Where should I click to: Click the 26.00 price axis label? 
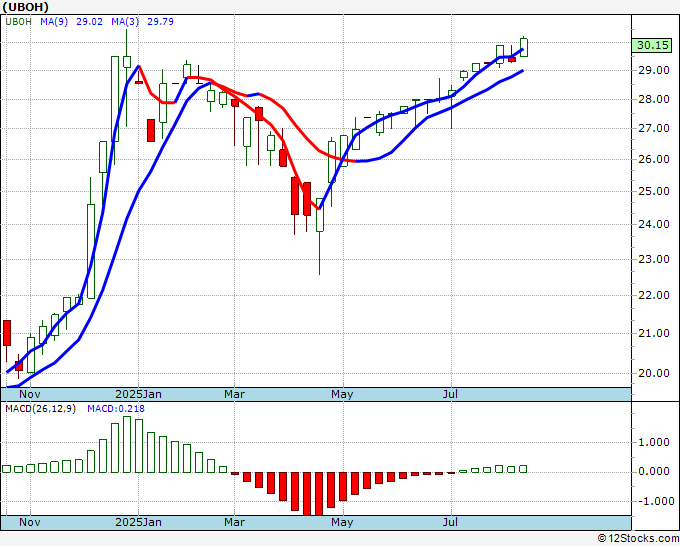point(654,159)
